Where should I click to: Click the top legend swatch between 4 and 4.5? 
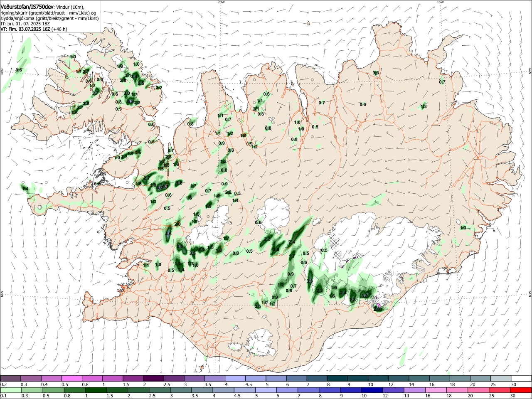click(235, 378)
